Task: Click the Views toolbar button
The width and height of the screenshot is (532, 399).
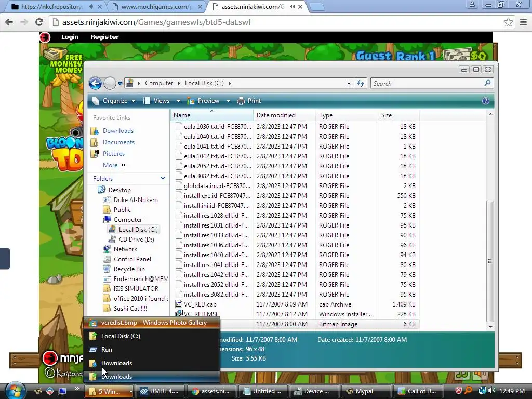Action: point(156,101)
